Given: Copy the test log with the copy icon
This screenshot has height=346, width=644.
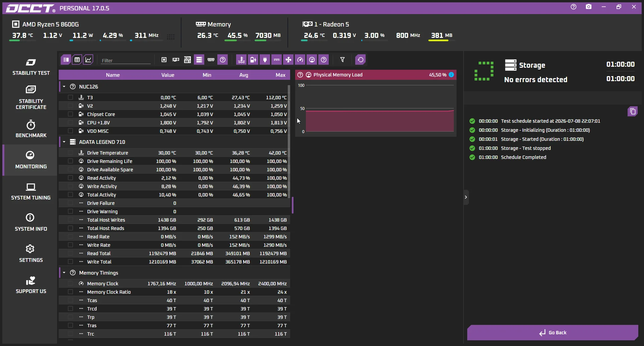Looking at the screenshot, I should [633, 111].
